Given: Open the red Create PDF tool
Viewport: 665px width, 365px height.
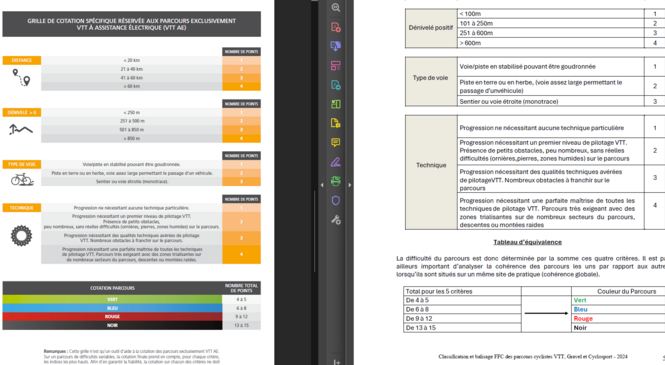Looking at the screenshot, I should (335, 27).
